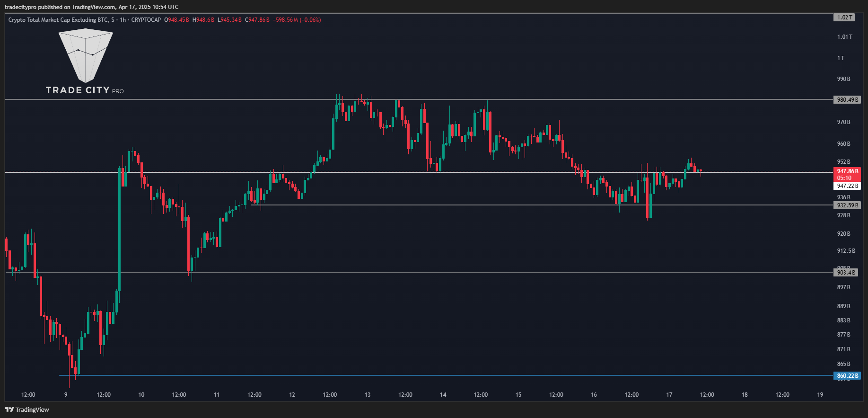Viewport: 868px width, 418px height.
Task: Click the '897B' price scale label
Action: 843,287
